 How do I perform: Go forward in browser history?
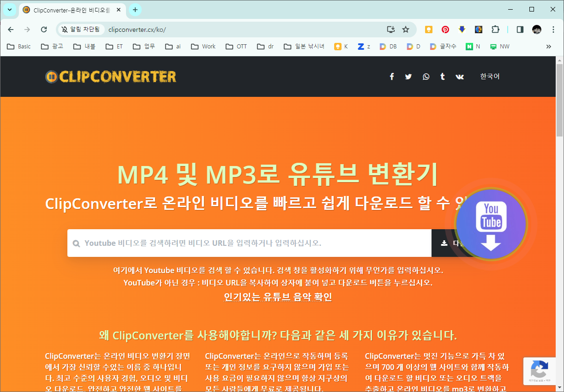pos(27,30)
